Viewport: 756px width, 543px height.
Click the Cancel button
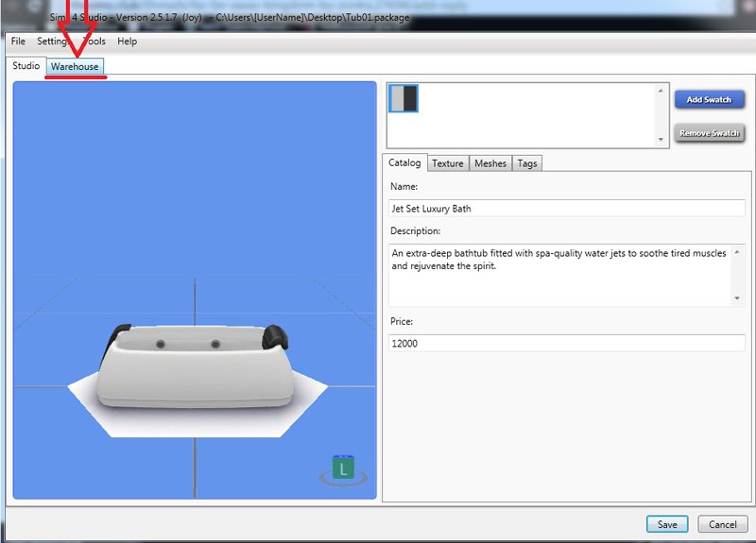coord(722,524)
